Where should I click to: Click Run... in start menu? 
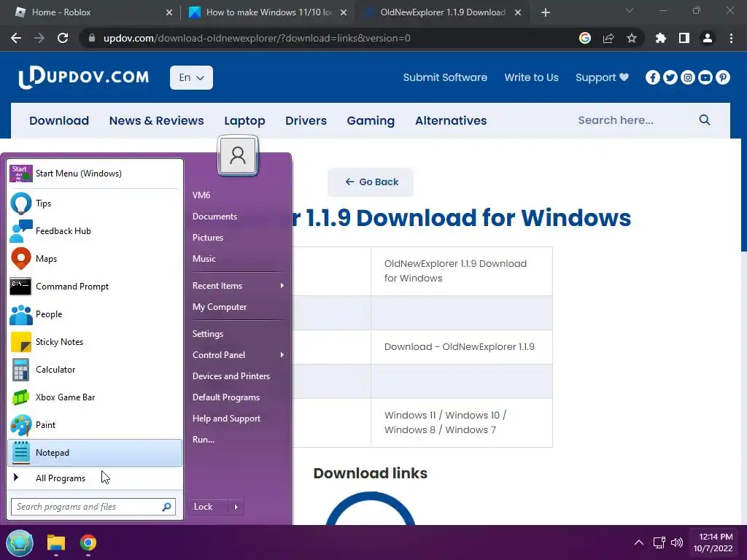204,440
